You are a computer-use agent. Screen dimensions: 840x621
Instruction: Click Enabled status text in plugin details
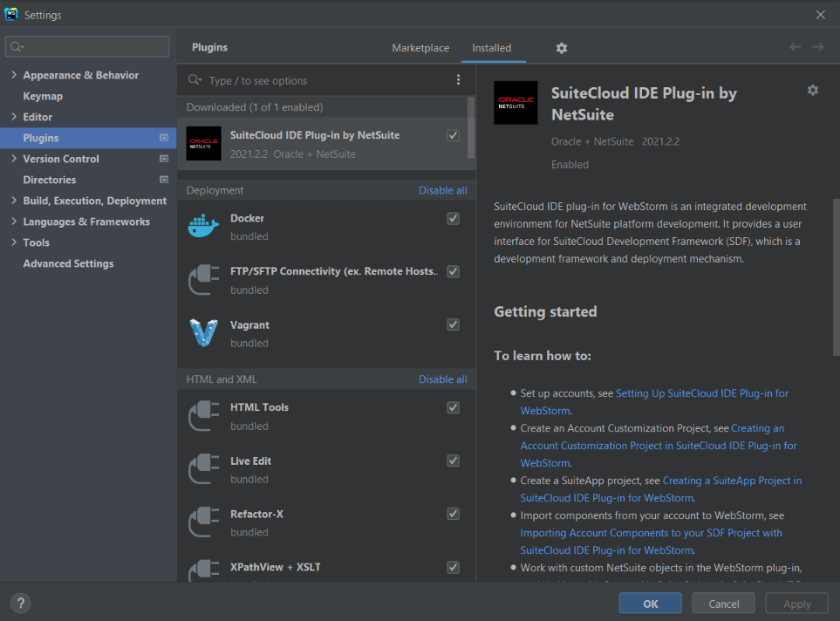570,165
